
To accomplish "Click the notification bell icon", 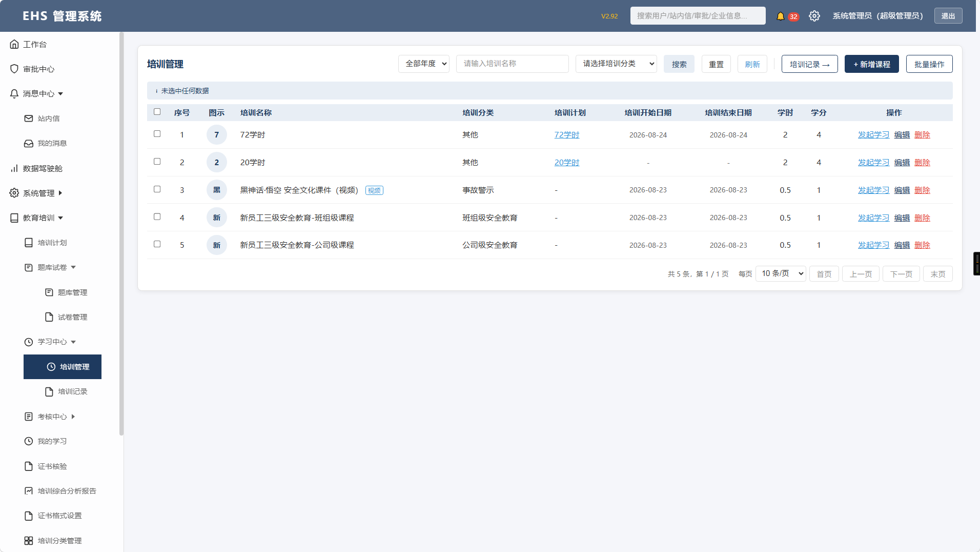I will 780,16.
